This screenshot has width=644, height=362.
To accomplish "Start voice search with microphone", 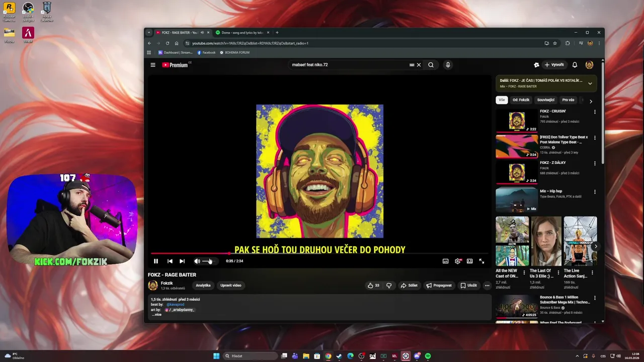I will tap(448, 65).
